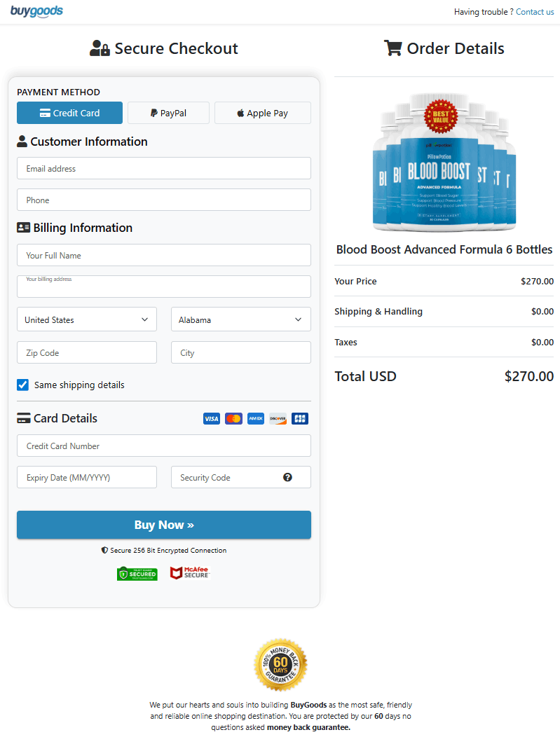Click the Discover card icon

point(278,419)
